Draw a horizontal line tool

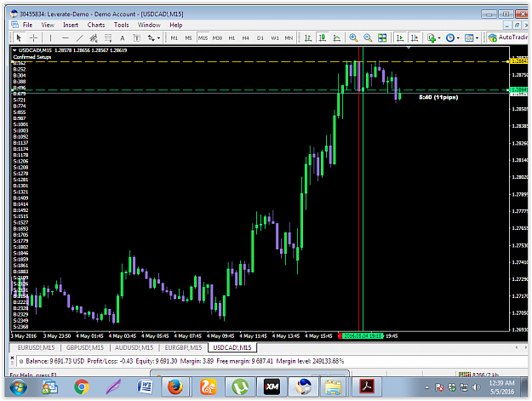click(x=66, y=37)
